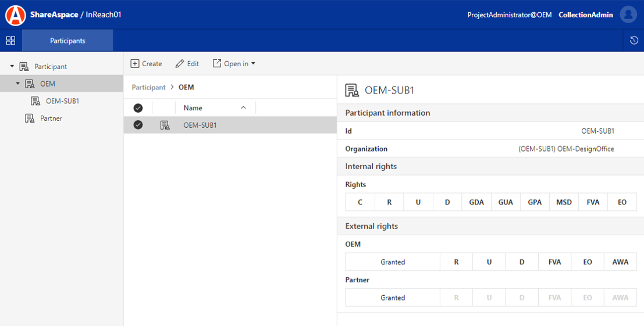Click Partner external FVA cell
The width and height of the screenshot is (644, 326).
pos(555,298)
